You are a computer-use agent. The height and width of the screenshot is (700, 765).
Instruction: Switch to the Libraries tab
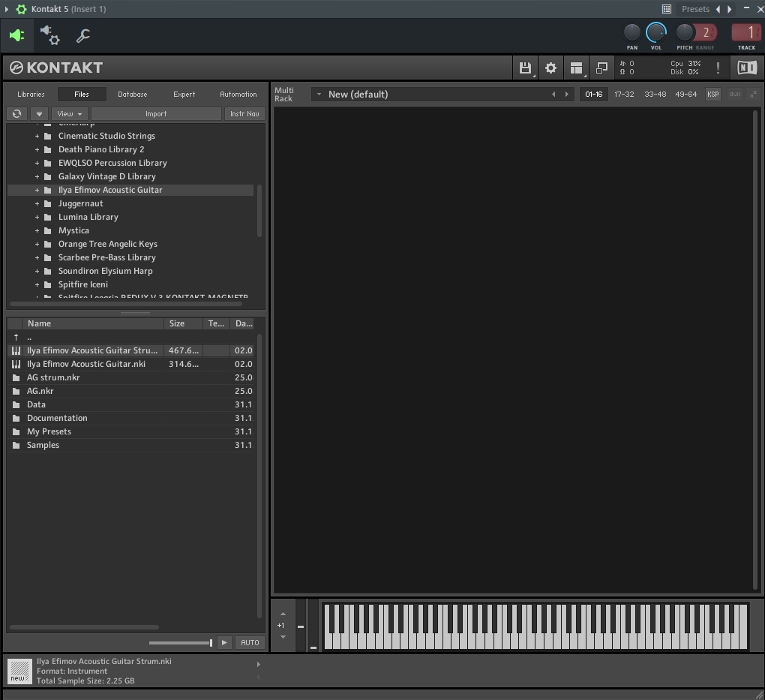(31, 95)
